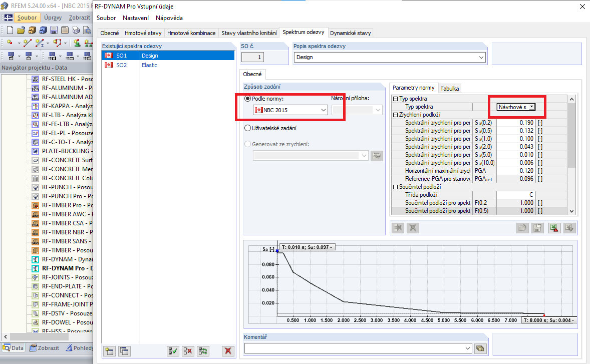The width and height of the screenshot is (590, 364).
Task: Open the Úpravy menu in RFEM window
Action: point(53,18)
